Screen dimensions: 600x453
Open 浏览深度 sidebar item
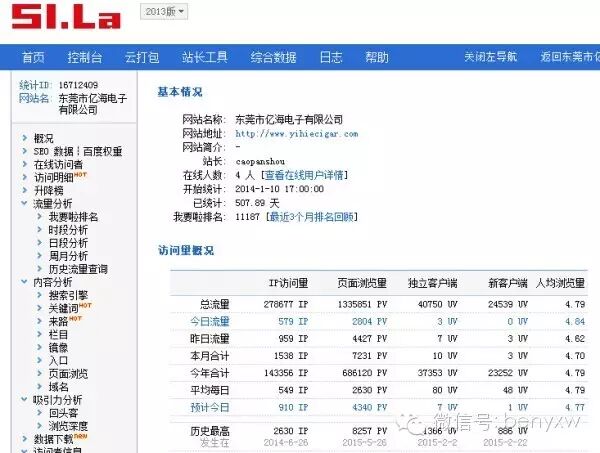68,426
